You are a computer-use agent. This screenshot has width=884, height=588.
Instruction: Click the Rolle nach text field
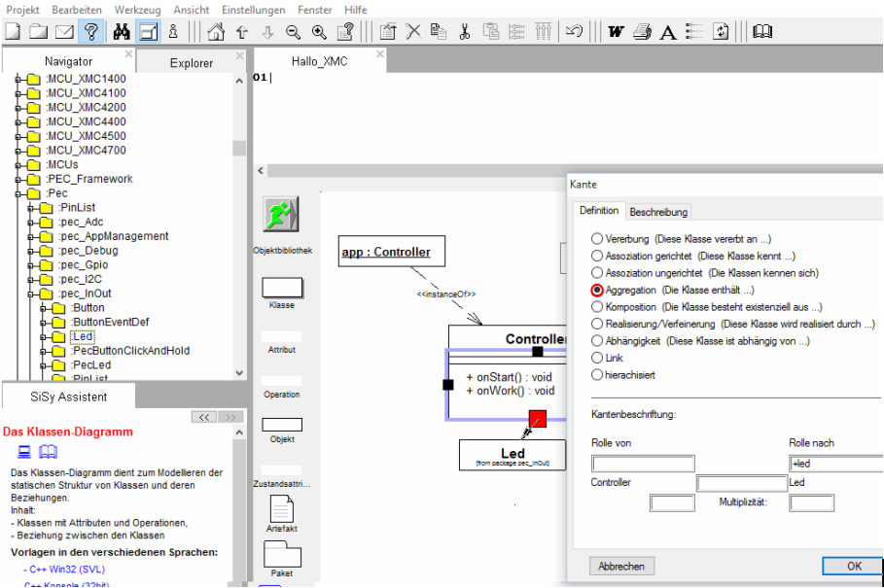point(834,464)
